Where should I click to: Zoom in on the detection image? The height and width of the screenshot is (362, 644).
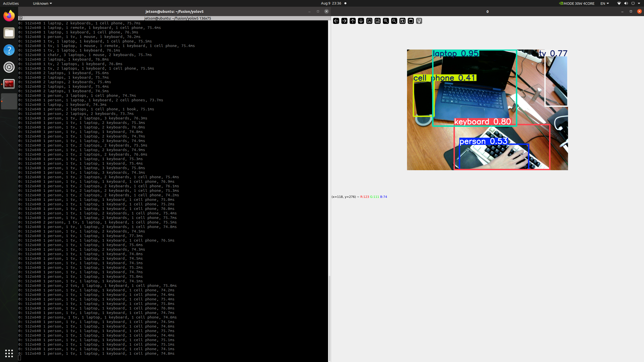(386, 21)
